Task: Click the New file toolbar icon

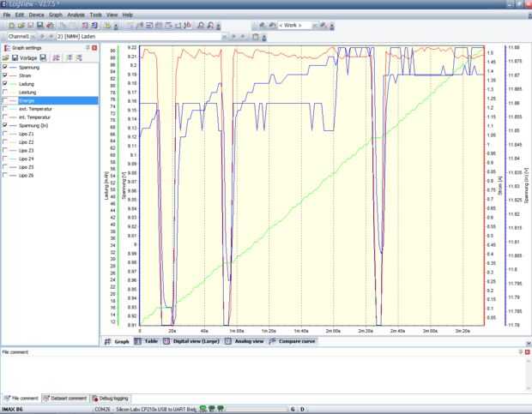Action: click(x=11, y=26)
